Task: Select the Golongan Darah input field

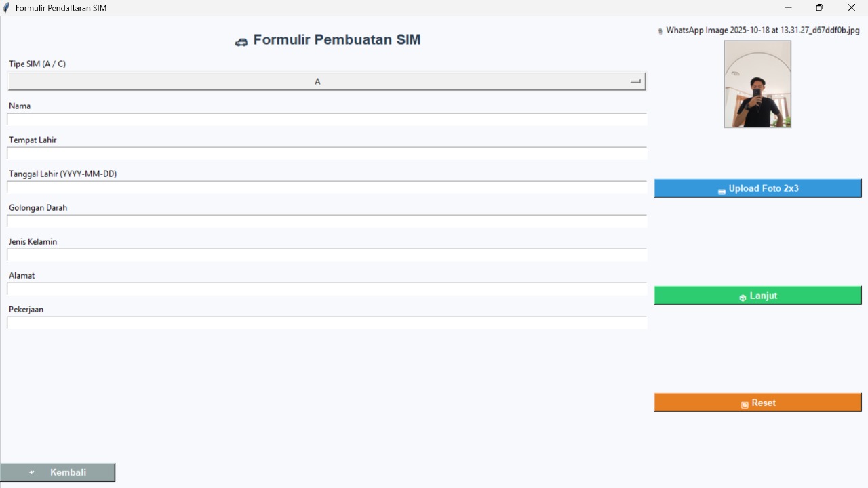Action: [327, 221]
